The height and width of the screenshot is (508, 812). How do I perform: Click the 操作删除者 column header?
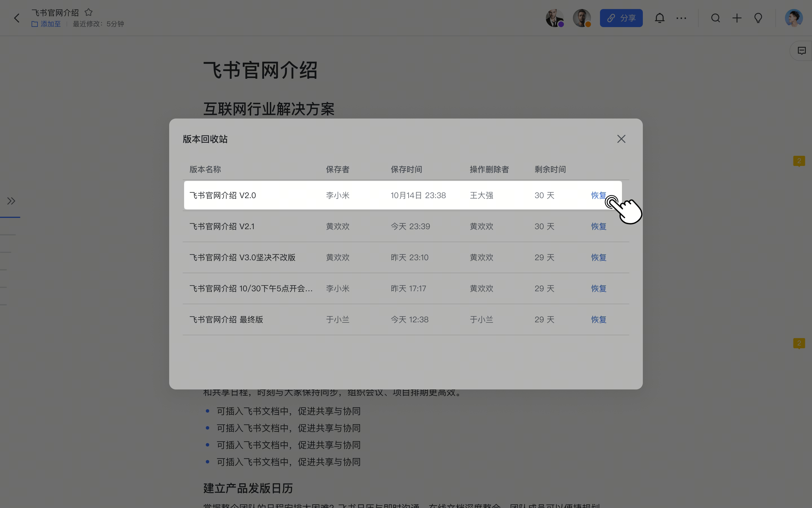pos(489,169)
